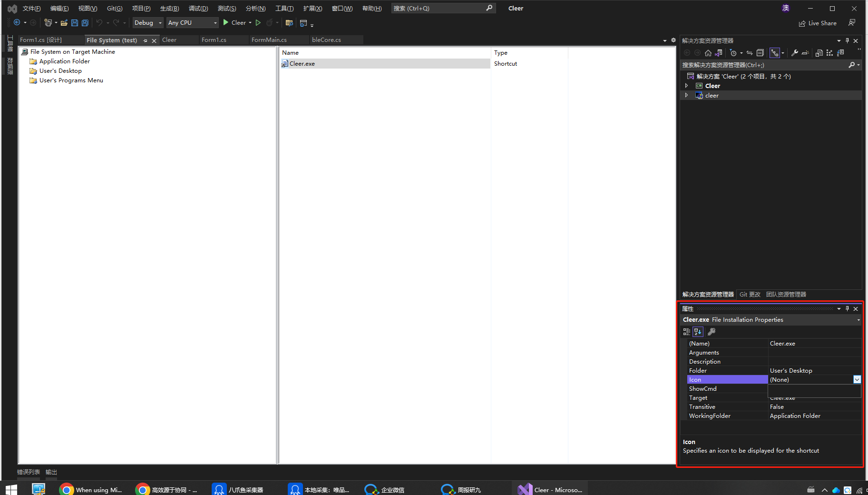Click the Live Share button
868x495 pixels.
[818, 23]
